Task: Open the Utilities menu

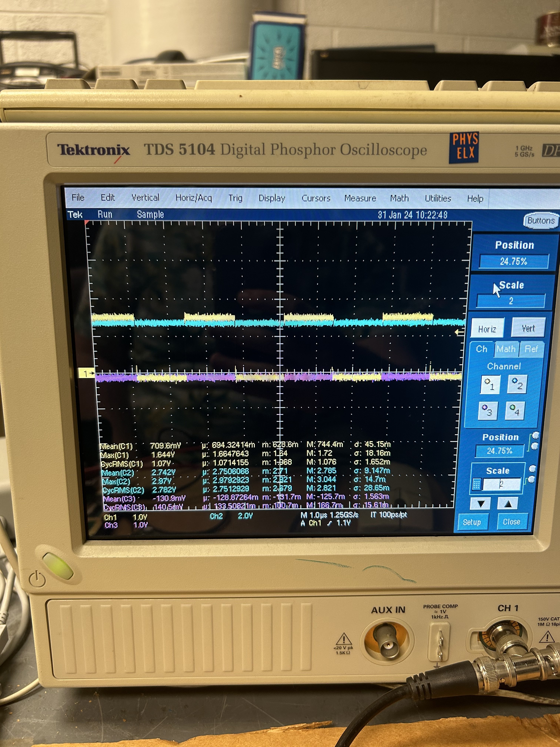Action: pos(438,198)
